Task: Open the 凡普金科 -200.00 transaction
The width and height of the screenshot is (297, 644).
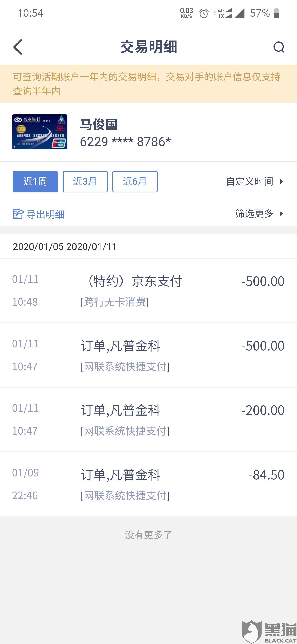Action: click(148, 419)
